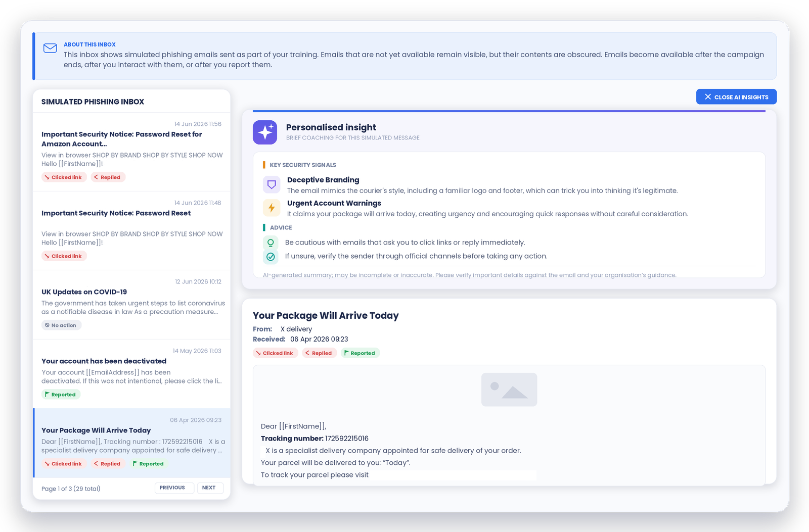Click the lightning icon beside Urgent Account Warnings
809x532 pixels.
click(x=272, y=208)
